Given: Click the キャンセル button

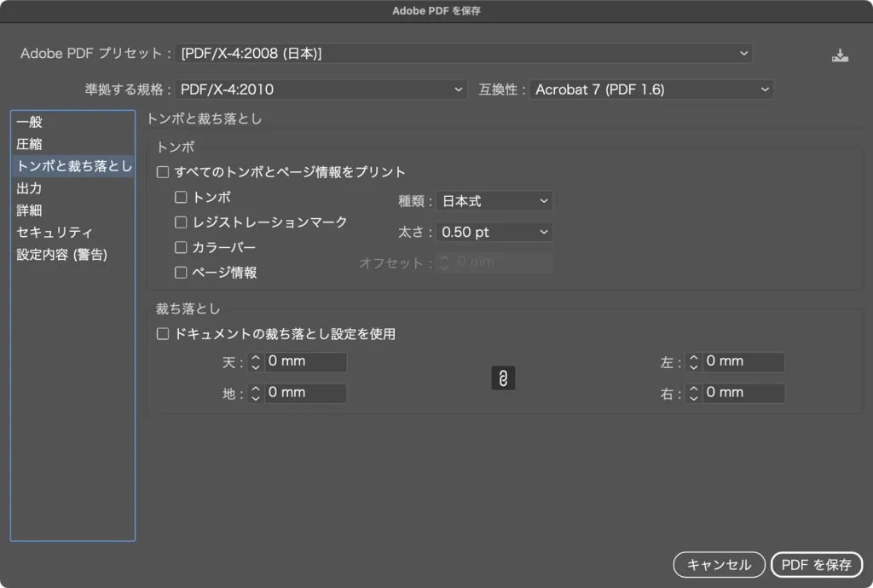Looking at the screenshot, I should 719,565.
